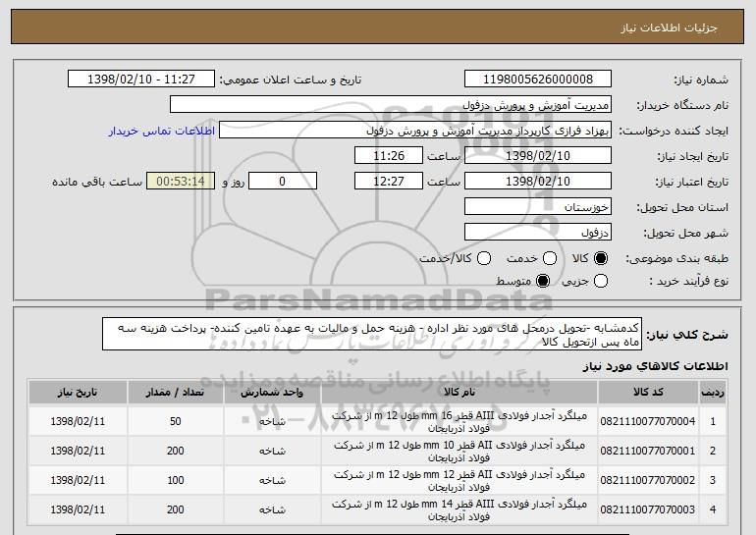Click the ردیف column header
Screen dimensions: 756x535
[713, 393]
